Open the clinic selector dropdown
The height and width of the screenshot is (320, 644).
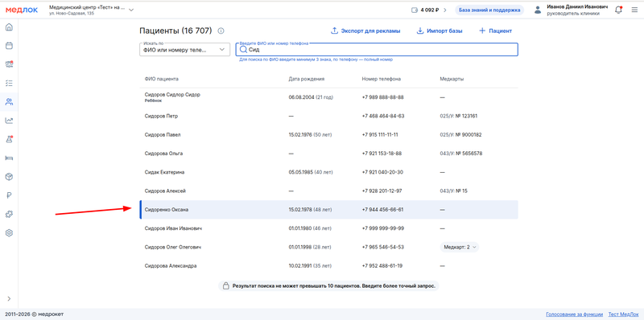(x=92, y=10)
